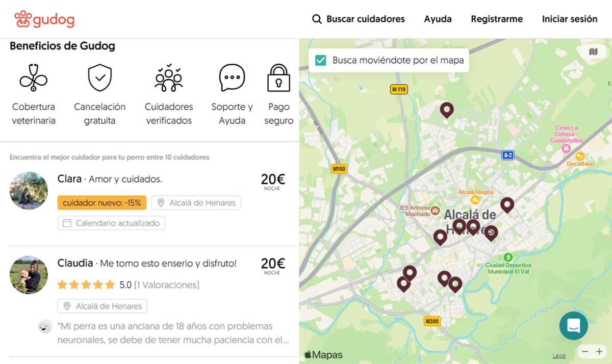Open the Ayuda menu item
Screen dimensions: 612x364
coord(438,19)
